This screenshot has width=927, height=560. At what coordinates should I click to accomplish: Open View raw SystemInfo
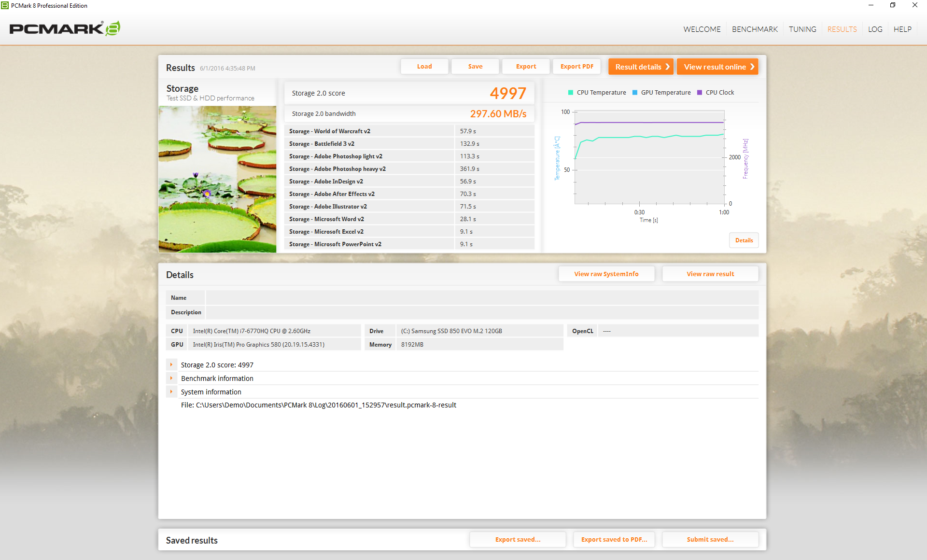606,274
